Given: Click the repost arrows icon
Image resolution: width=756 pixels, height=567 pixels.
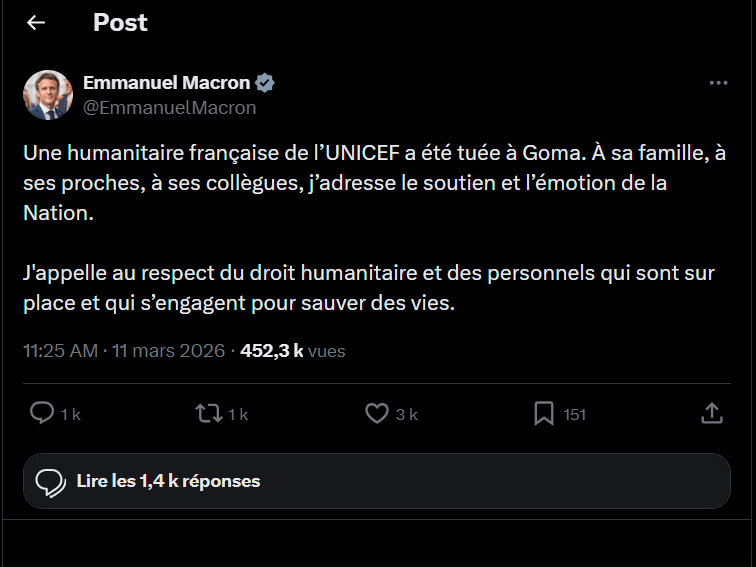Looking at the screenshot, I should [208, 413].
